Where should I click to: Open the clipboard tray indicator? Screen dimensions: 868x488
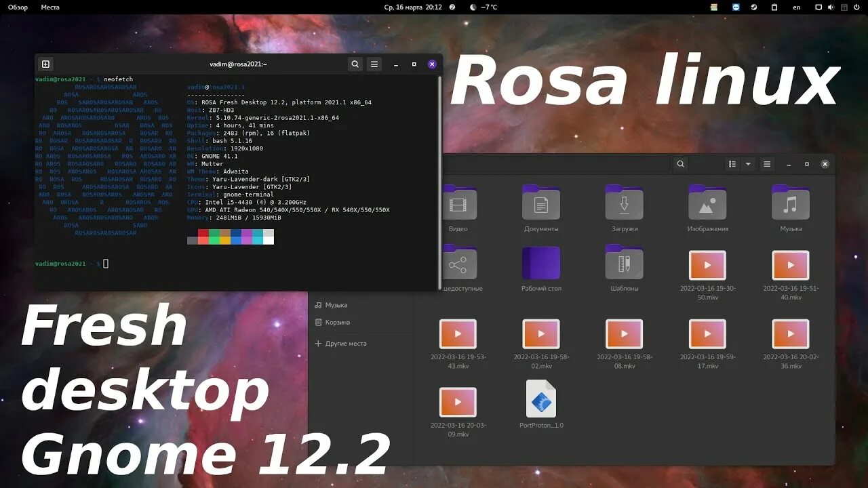click(774, 7)
